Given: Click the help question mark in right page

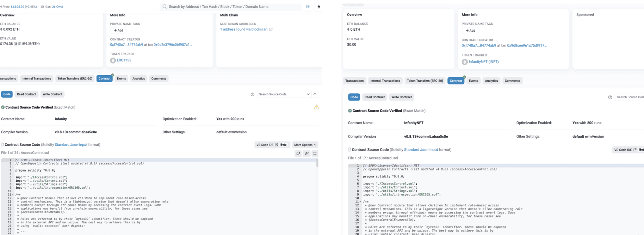Looking at the screenshot, I should [x=610, y=97].
